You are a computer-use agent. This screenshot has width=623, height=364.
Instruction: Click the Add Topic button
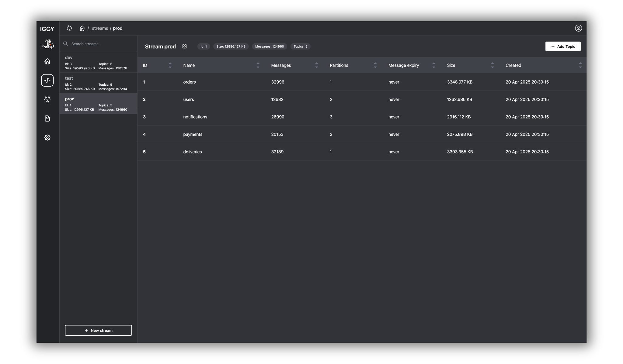click(x=562, y=46)
